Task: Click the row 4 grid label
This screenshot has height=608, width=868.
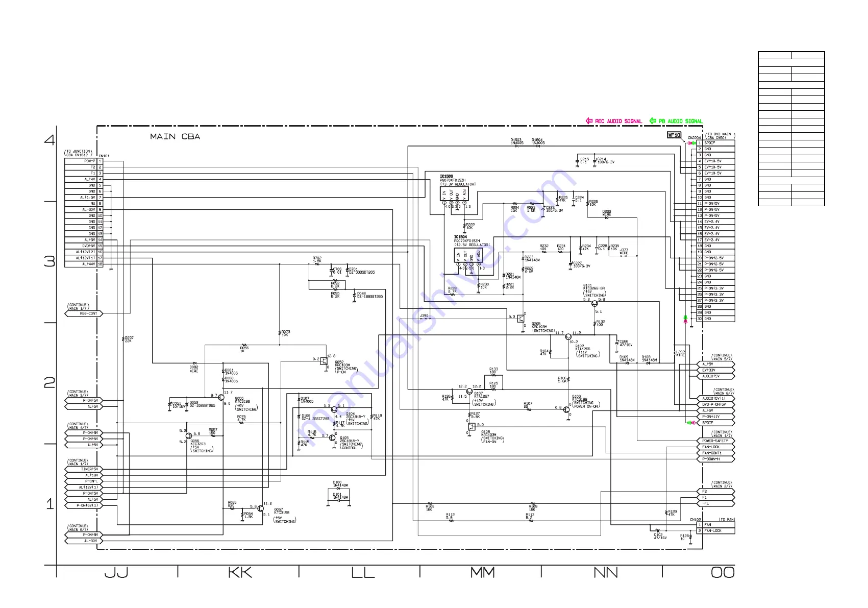Action: click(x=49, y=140)
